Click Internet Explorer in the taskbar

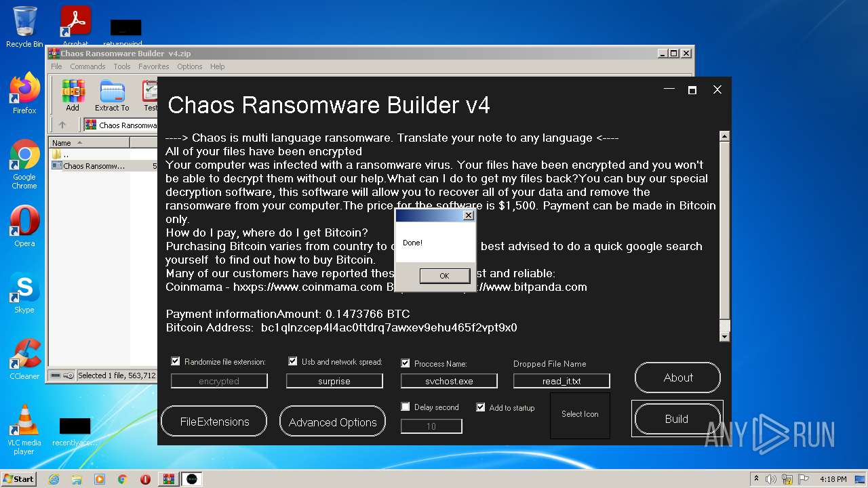(x=54, y=479)
